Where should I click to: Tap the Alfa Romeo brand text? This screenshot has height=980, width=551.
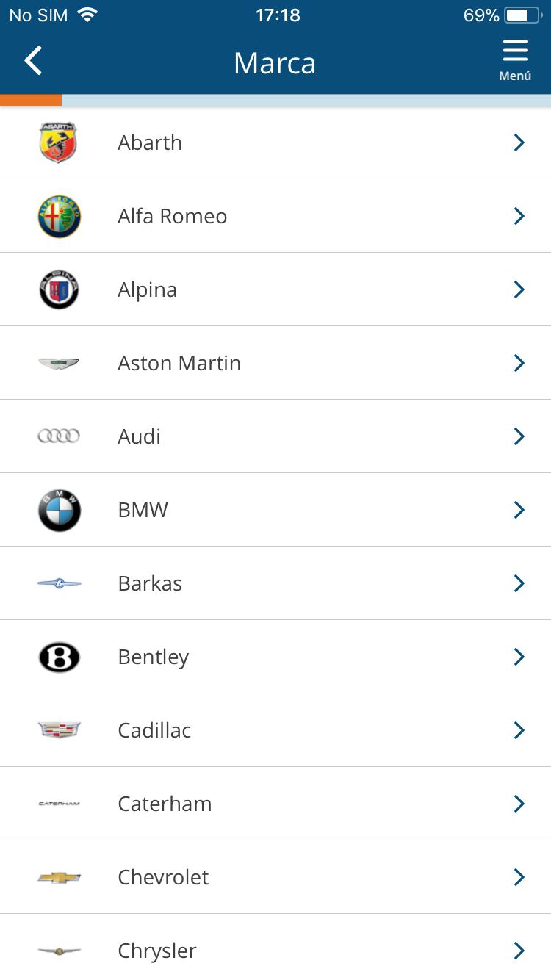pyautogui.click(x=172, y=216)
